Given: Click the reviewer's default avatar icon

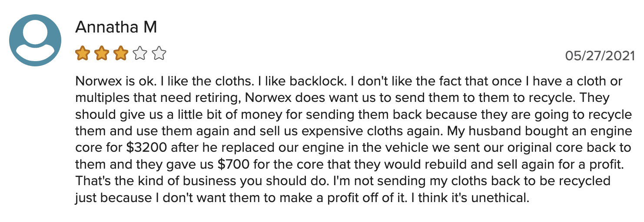Looking at the screenshot, I should (35, 40).
